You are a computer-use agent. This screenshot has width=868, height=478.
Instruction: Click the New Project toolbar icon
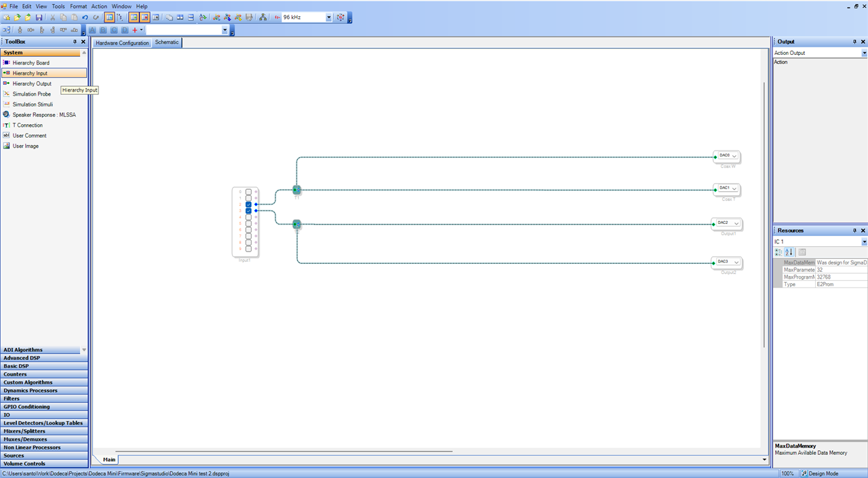point(6,17)
